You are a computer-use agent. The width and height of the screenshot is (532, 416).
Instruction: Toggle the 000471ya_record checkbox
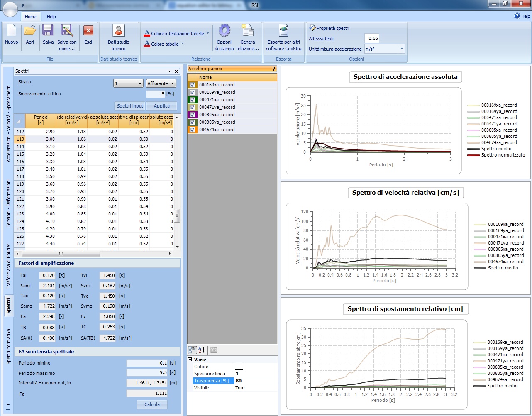[192, 107]
